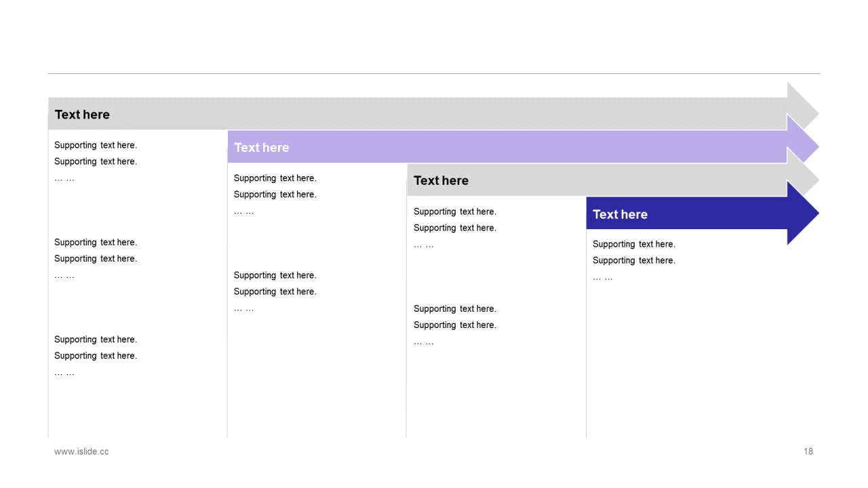Select 'Text here' heading on dark blue arrow
The height and width of the screenshot is (488, 868).
coord(620,214)
